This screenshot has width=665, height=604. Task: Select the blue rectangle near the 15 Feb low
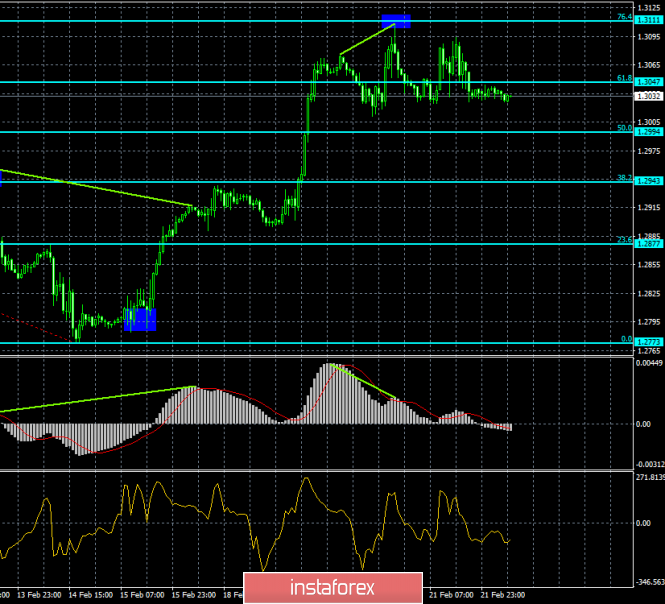pyautogui.click(x=140, y=319)
